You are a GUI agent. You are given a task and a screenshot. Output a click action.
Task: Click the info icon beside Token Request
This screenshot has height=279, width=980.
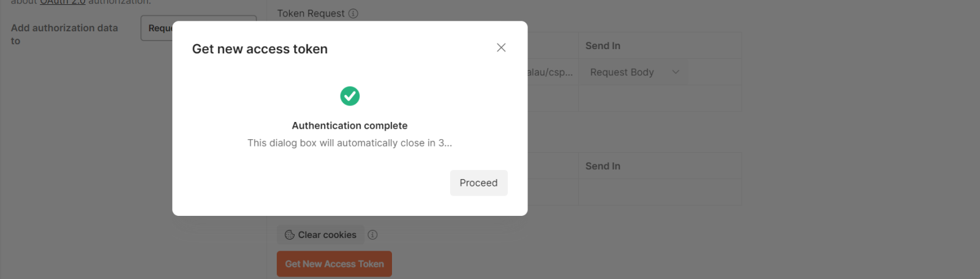(353, 13)
